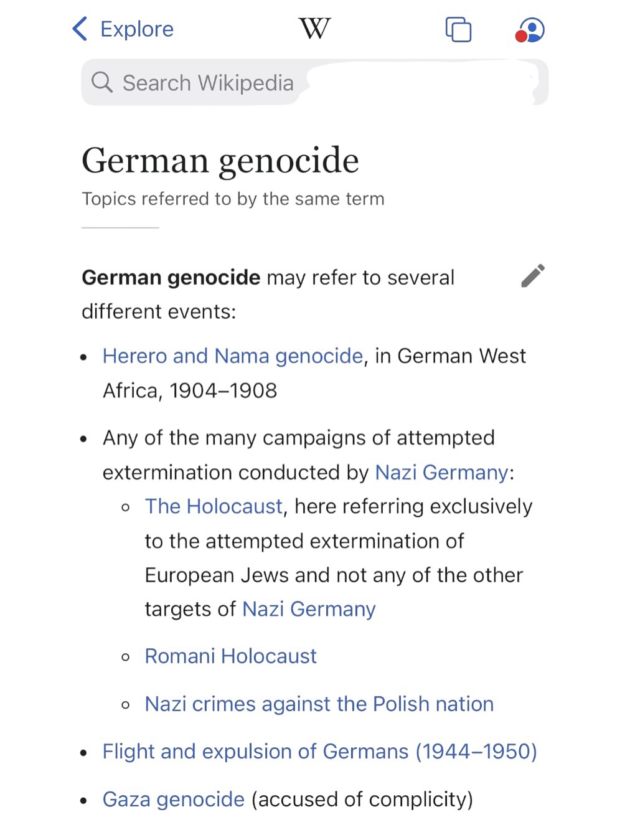The width and height of the screenshot is (630, 840).
Task: Tap the '(accused of complicity)' text
Action: coord(362,800)
